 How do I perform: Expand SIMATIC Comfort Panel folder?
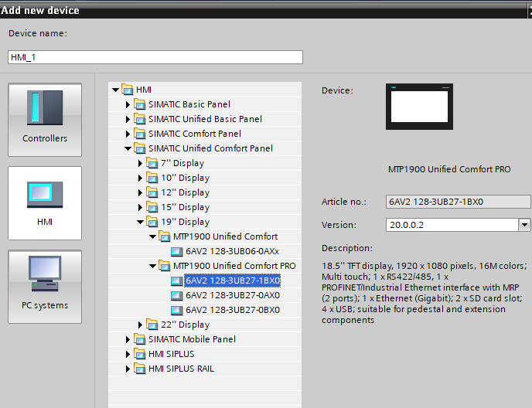[x=128, y=134]
